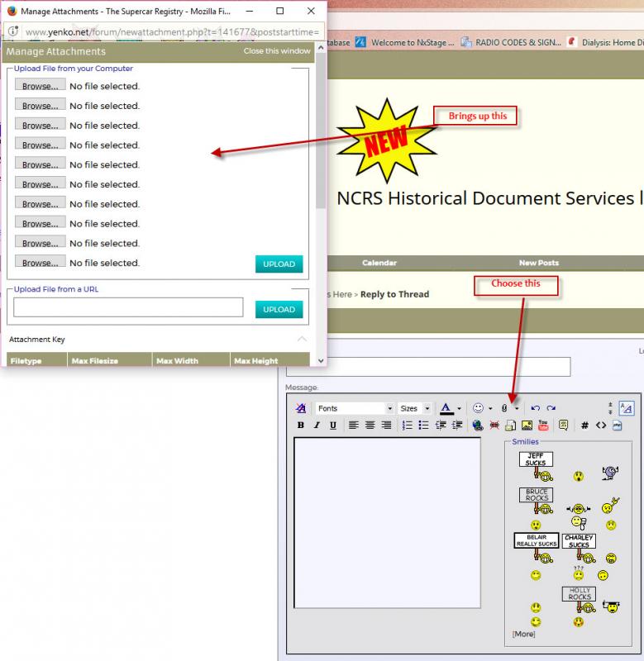Center align the message text

click(370, 426)
